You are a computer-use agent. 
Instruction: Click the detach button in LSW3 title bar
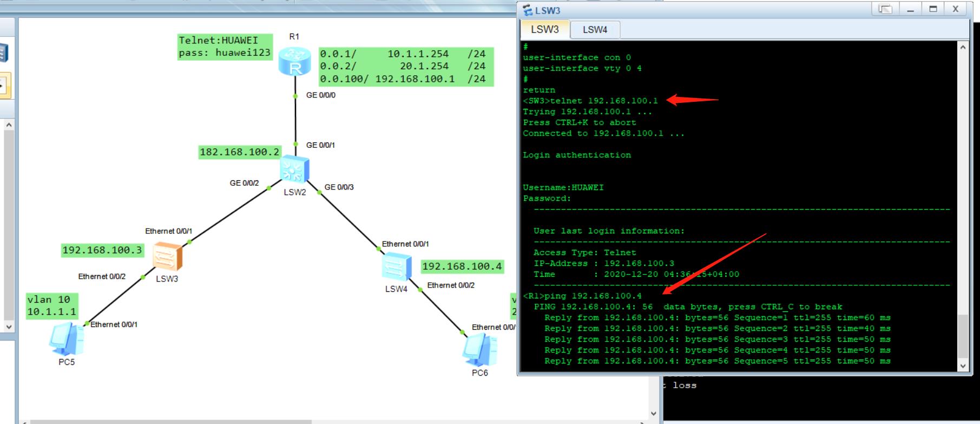(885, 9)
